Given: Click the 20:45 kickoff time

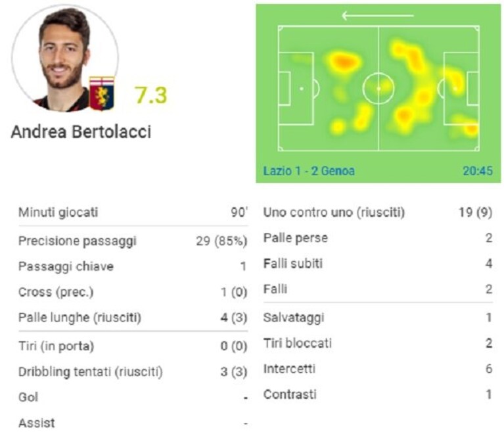Looking at the screenshot, I should [x=477, y=171].
